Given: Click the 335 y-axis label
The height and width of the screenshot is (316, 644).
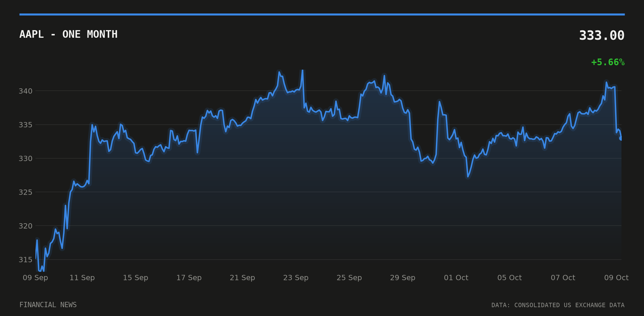Looking at the screenshot, I should pyautogui.click(x=25, y=125).
